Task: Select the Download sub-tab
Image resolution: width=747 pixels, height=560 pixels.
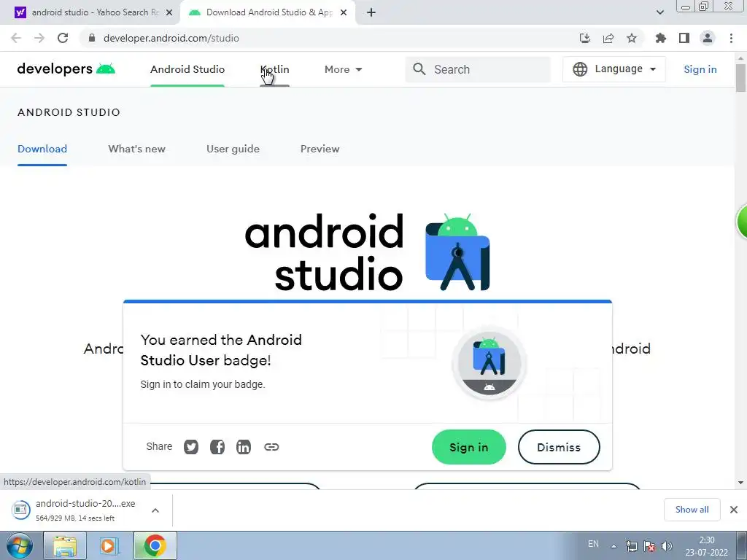Action: coord(42,149)
